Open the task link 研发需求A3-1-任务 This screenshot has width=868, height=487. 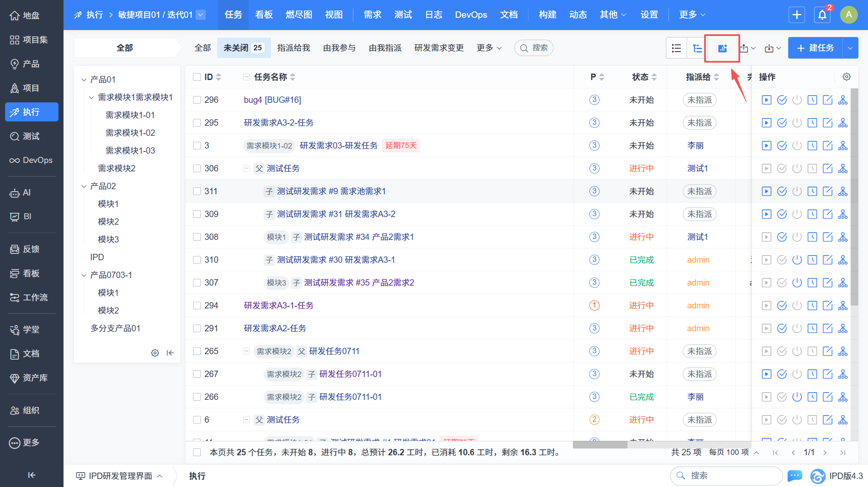(x=279, y=305)
